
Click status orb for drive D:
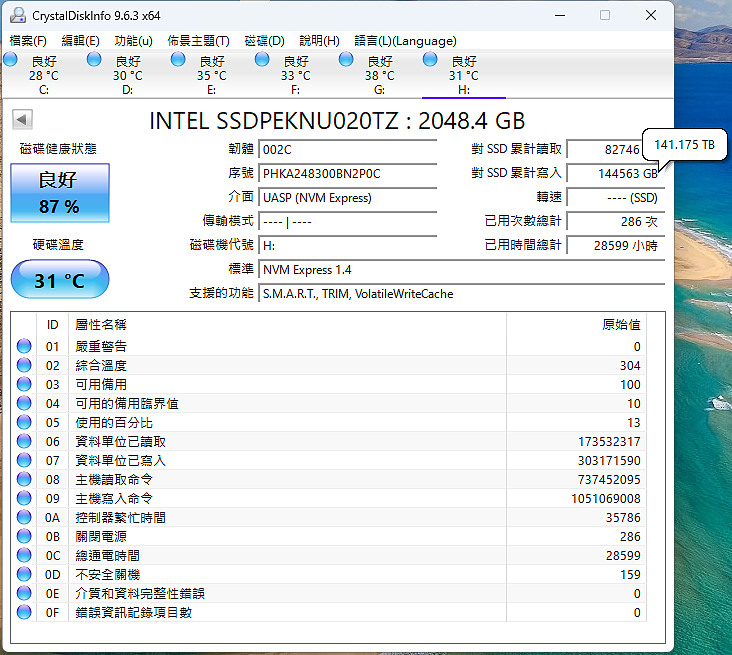click(x=94, y=59)
